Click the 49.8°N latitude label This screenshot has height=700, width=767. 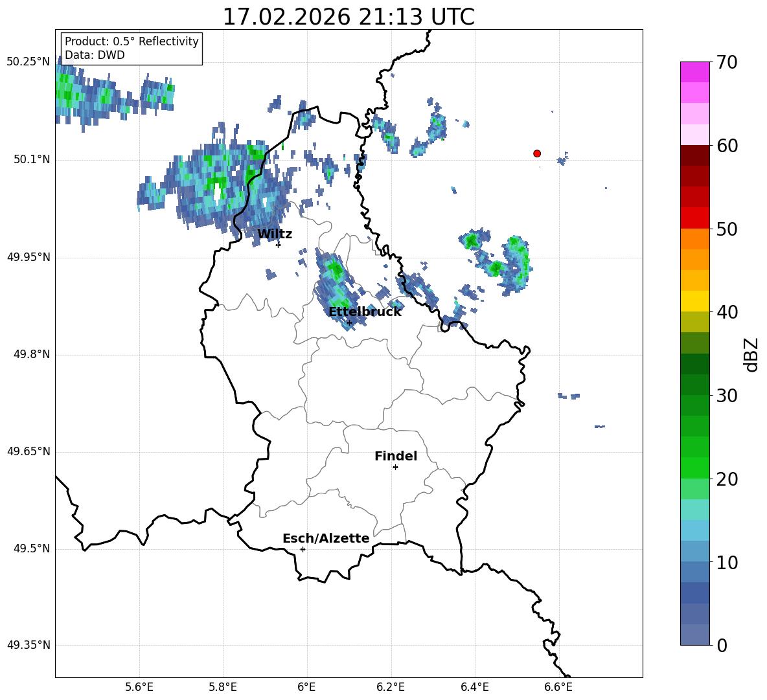(32, 354)
